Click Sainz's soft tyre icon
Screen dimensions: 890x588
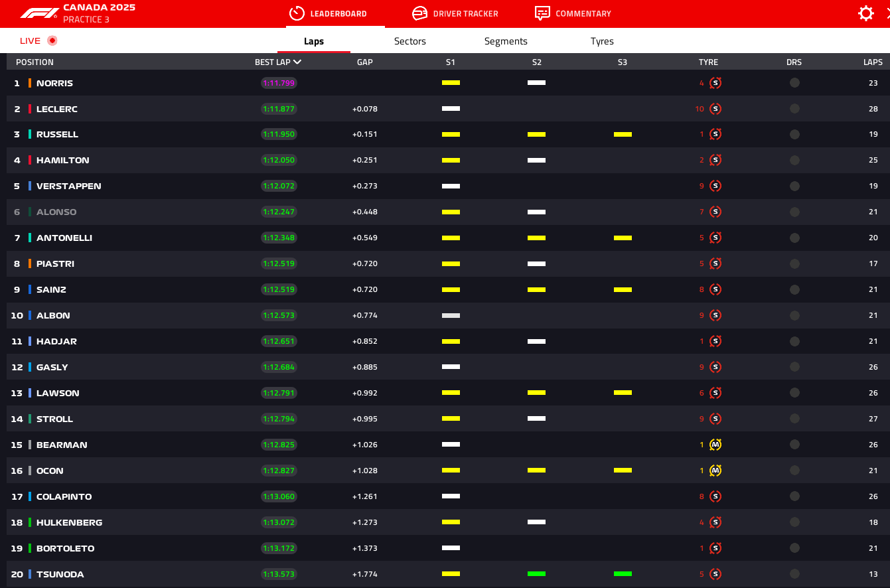[715, 289]
